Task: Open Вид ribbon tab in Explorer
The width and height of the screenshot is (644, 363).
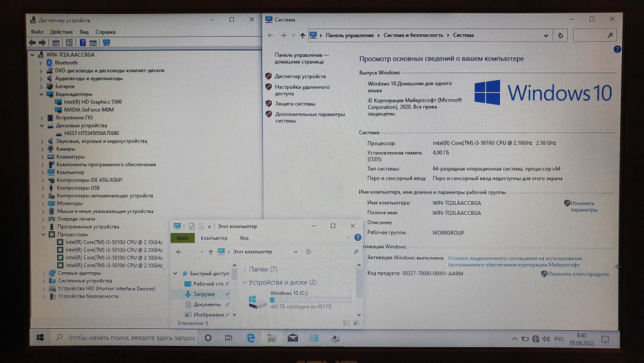Action: point(244,238)
